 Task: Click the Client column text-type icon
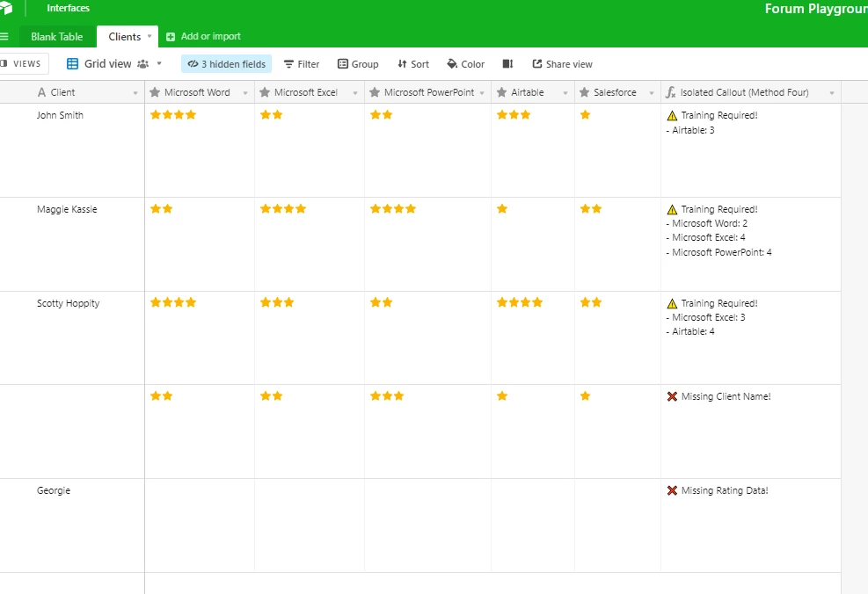point(41,92)
